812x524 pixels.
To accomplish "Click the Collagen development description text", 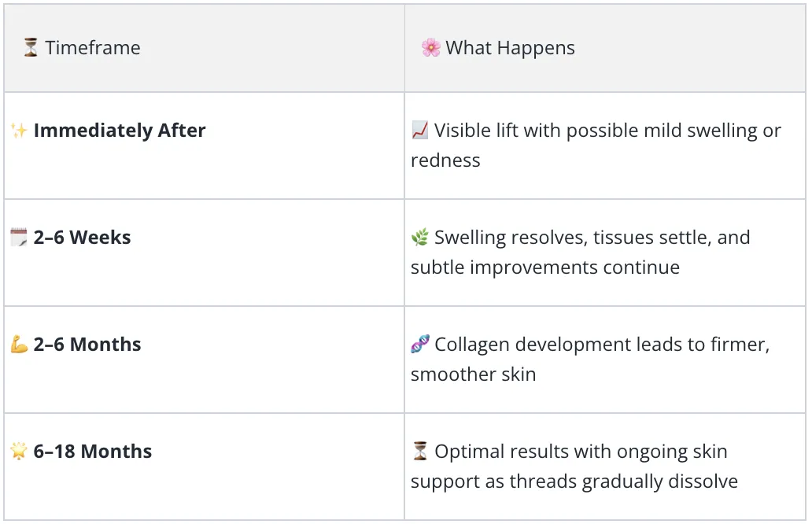I will [591, 359].
